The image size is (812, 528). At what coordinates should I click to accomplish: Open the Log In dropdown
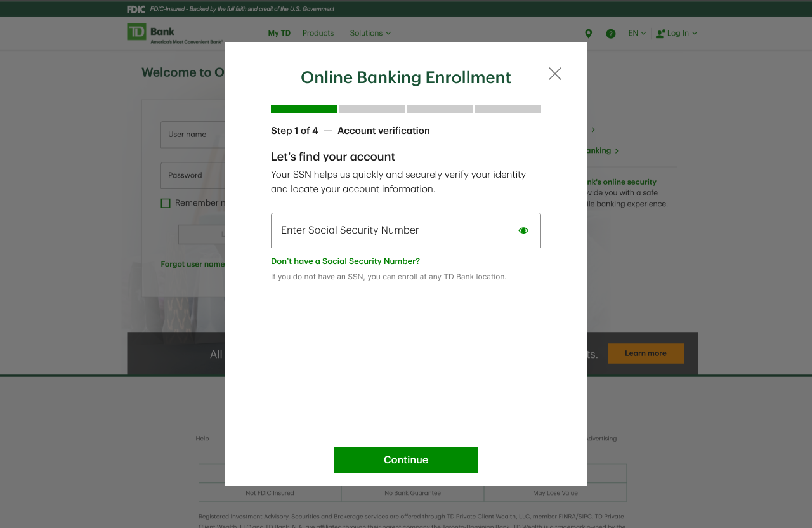tap(677, 33)
